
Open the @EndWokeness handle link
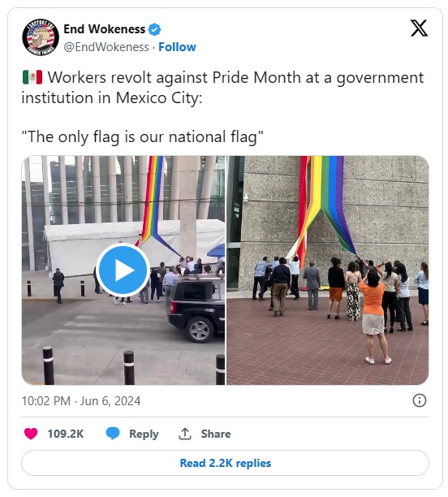pos(106,47)
